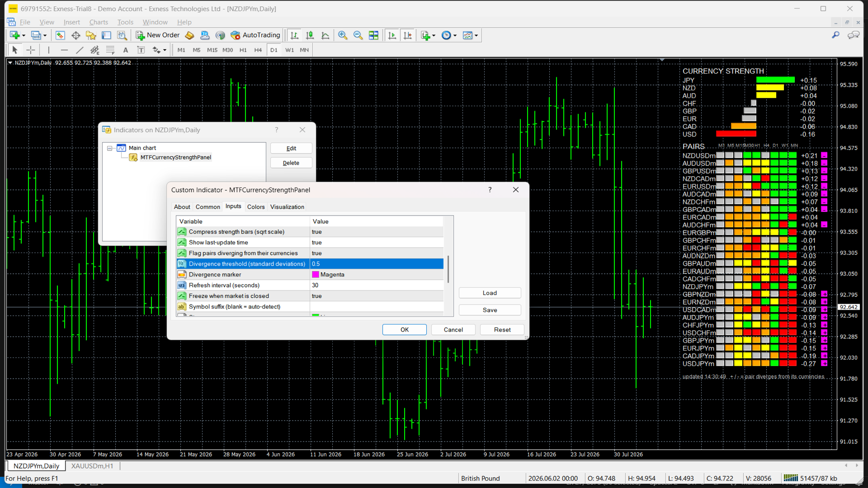Open the Navigator star-folder icon
Image resolution: width=868 pixels, height=488 pixels.
click(x=91, y=35)
